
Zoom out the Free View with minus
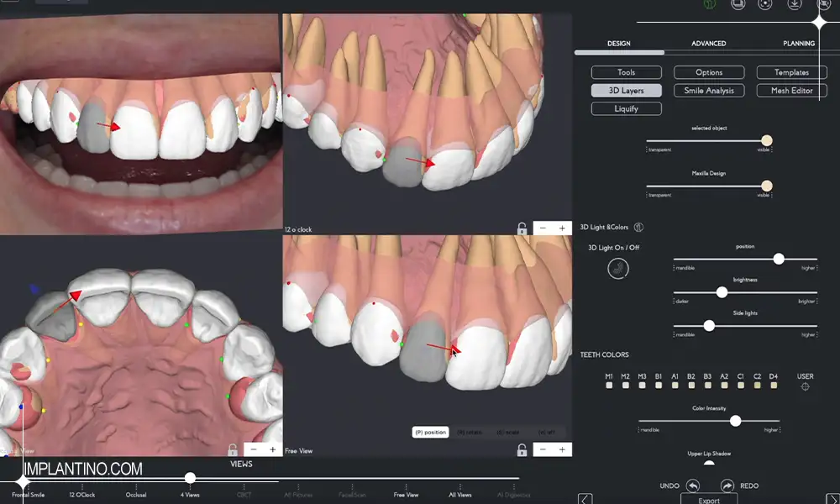tap(543, 449)
